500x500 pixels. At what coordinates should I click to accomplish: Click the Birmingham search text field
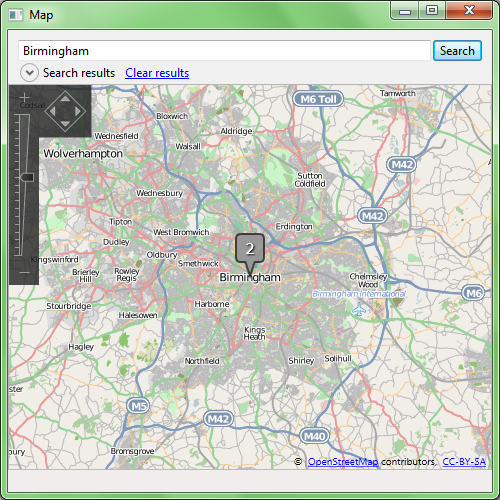224,51
